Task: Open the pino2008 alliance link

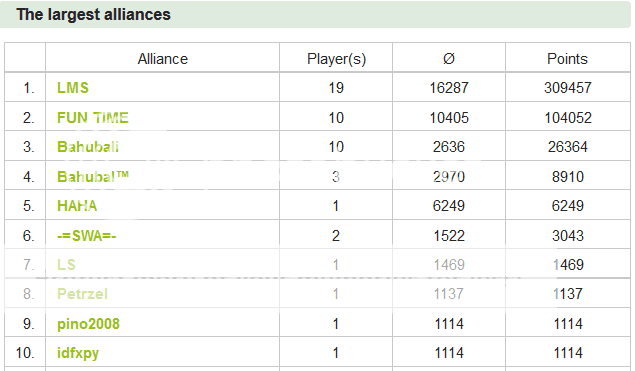Action: coord(88,324)
